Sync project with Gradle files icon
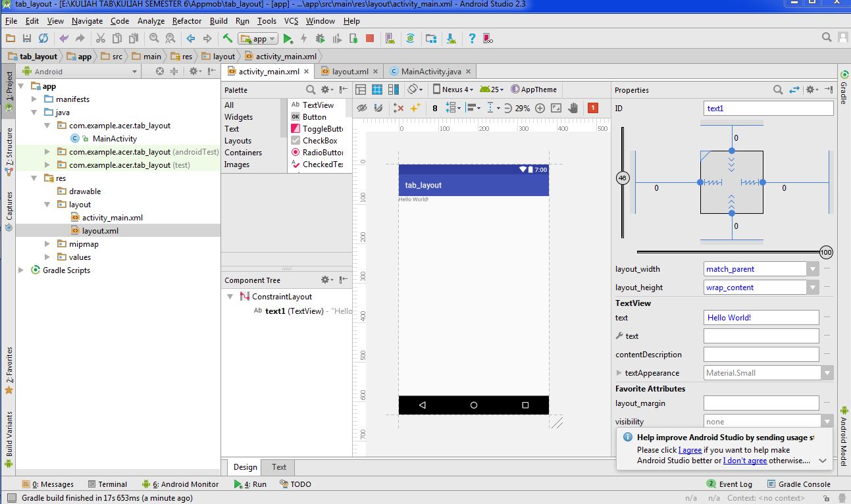This screenshot has height=504, width=851. coord(410,39)
